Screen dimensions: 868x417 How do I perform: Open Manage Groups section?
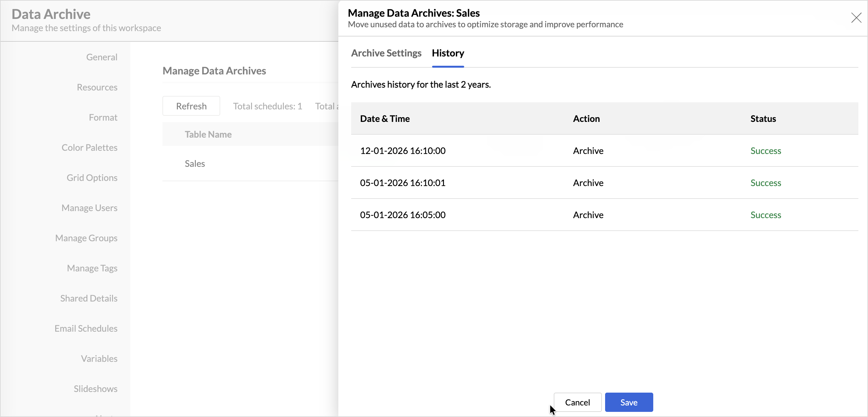click(x=86, y=238)
